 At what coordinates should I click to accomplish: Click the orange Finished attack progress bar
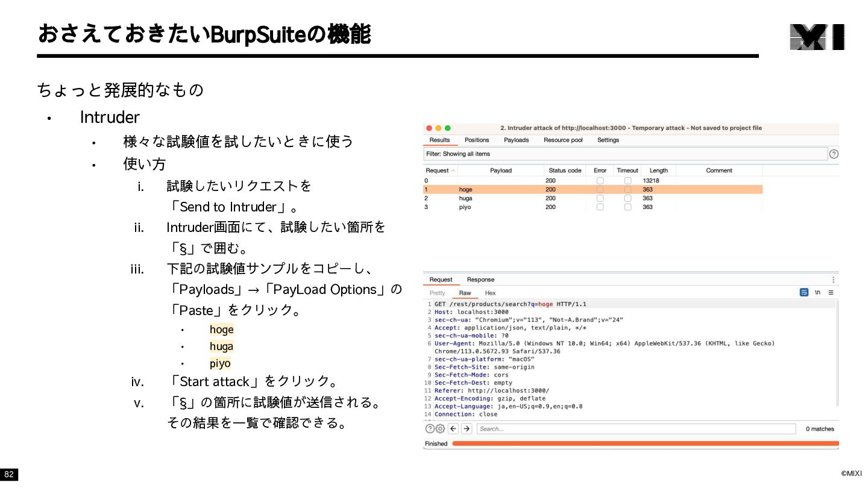pos(645,443)
